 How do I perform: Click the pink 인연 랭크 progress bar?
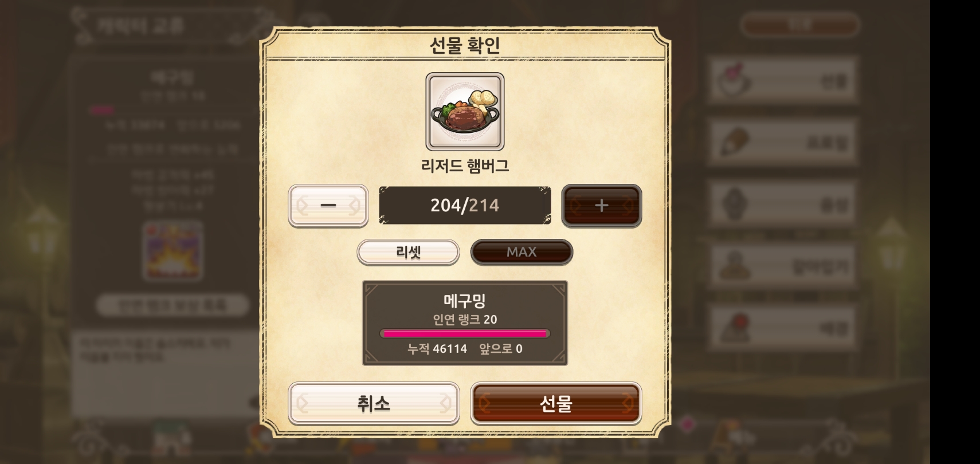pyautogui.click(x=465, y=333)
